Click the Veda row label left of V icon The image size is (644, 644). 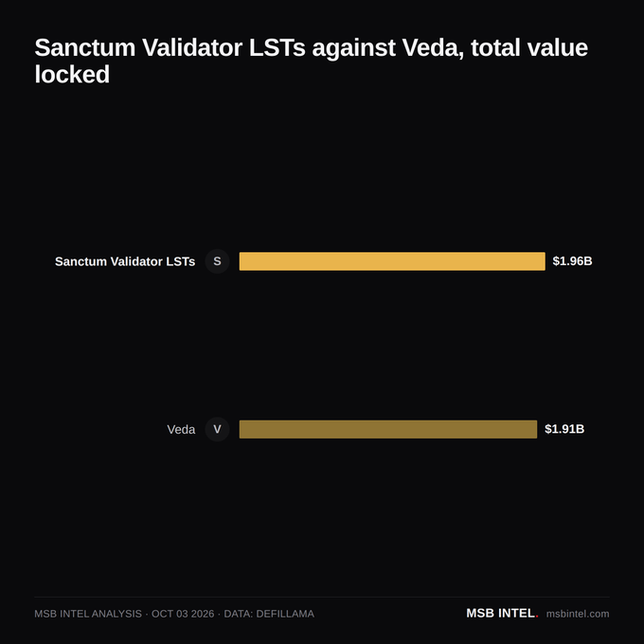pyautogui.click(x=181, y=430)
